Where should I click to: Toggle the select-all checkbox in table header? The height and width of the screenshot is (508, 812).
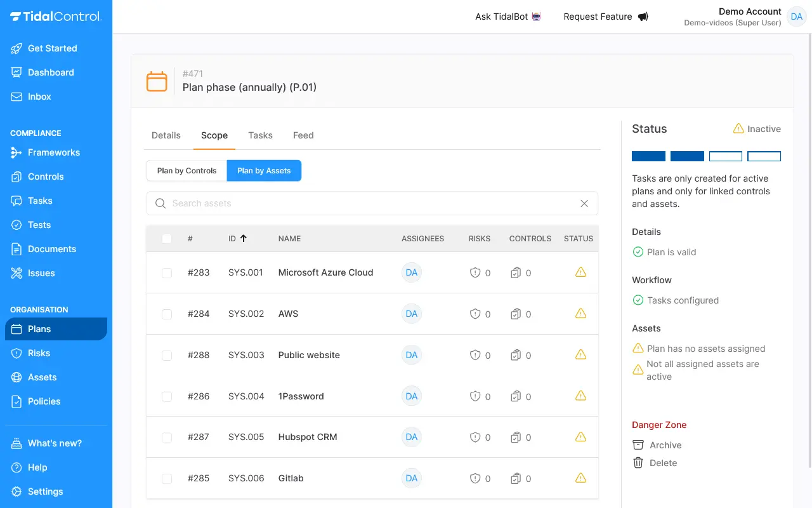pos(167,239)
